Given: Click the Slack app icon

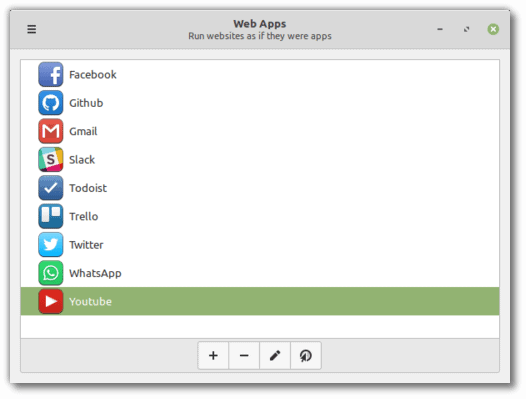Looking at the screenshot, I should (50, 159).
